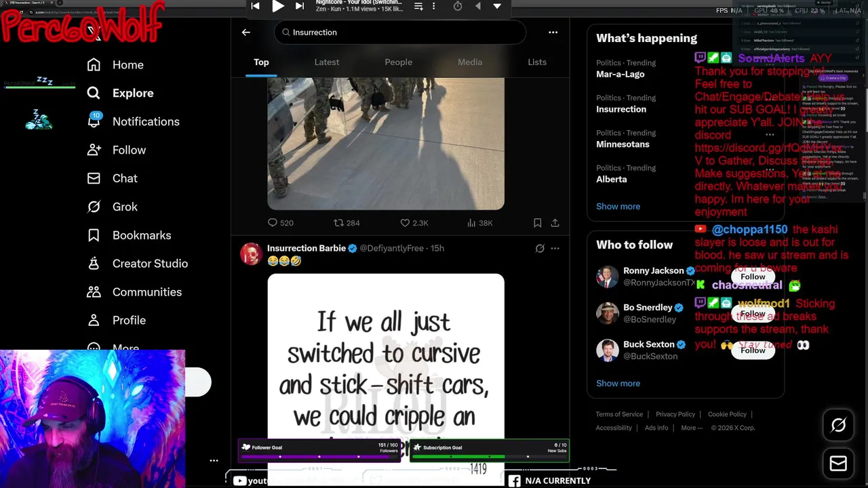
Task: Switch to the Top tab
Action: coord(261,62)
